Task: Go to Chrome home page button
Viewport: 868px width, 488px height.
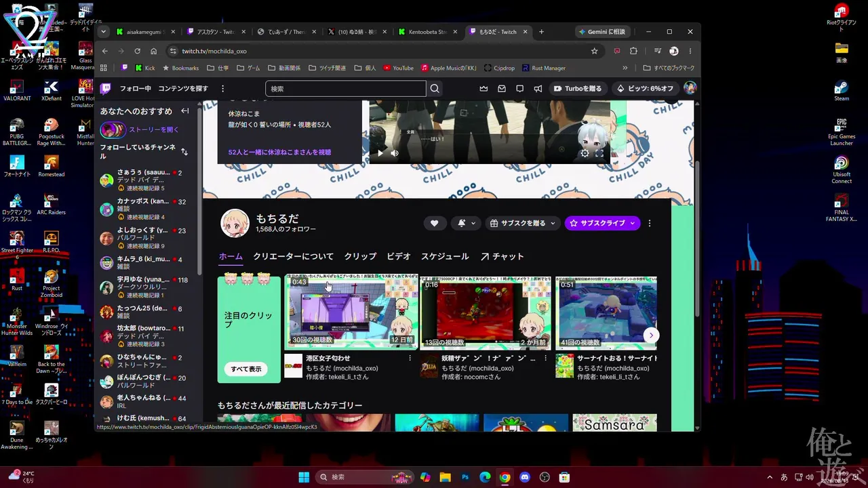Action: point(154,51)
